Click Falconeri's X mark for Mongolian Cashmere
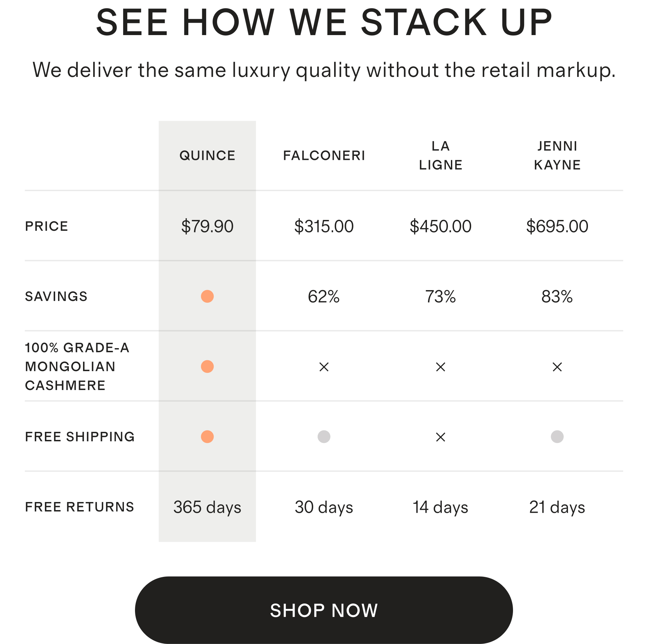Screen dimensions: 648x644 point(324,367)
